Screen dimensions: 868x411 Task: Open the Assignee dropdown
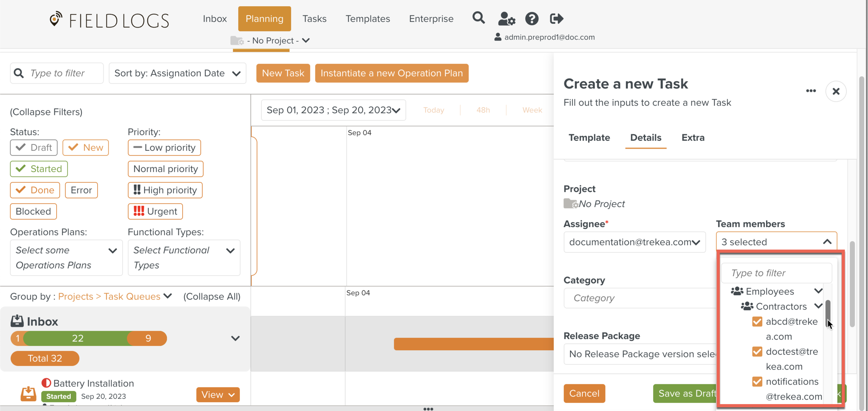(x=635, y=242)
